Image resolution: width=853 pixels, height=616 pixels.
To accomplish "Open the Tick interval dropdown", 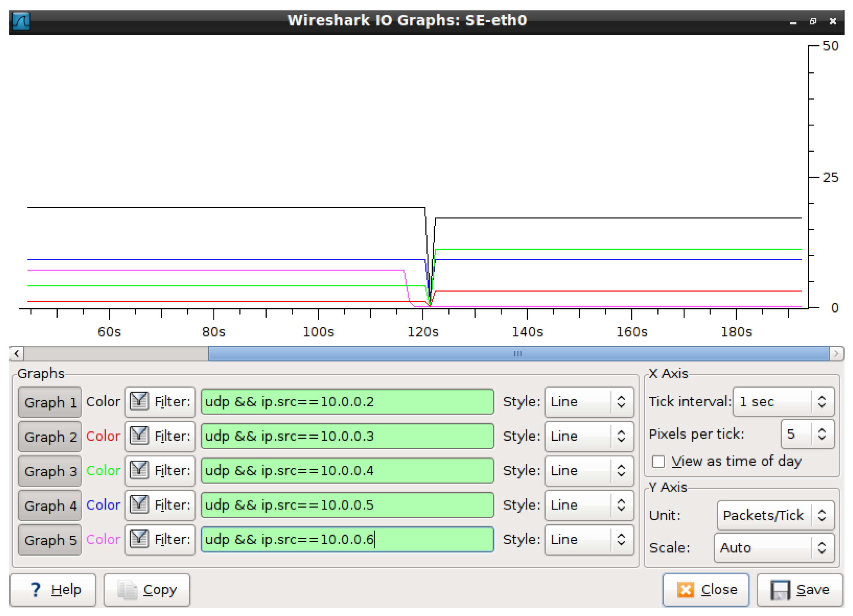I will pyautogui.click(x=783, y=402).
